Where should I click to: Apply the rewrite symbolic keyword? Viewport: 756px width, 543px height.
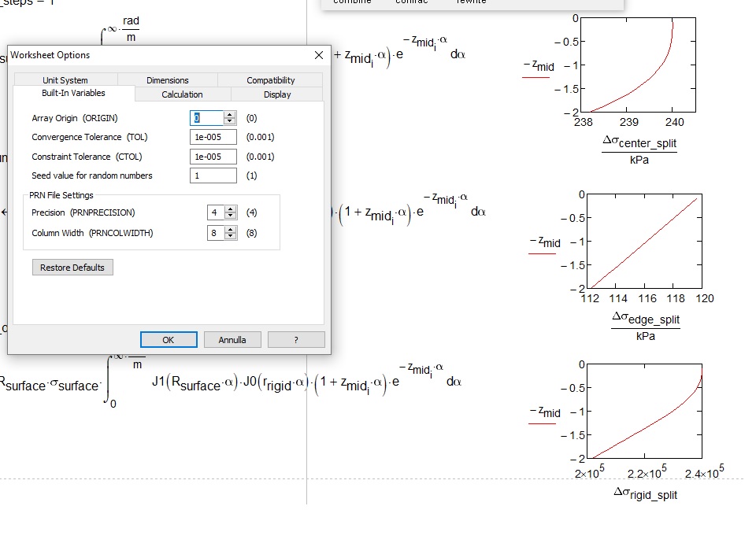coord(470,2)
